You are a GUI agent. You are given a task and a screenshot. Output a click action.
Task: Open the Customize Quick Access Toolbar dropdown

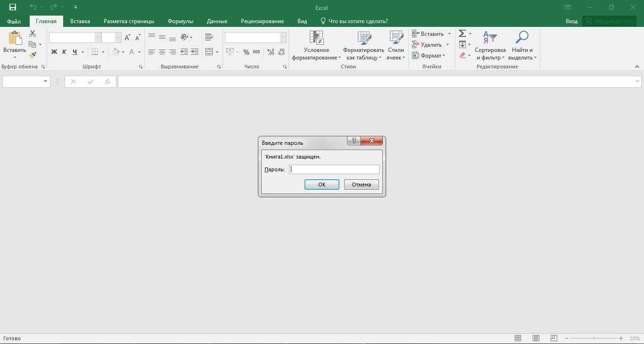point(75,7)
